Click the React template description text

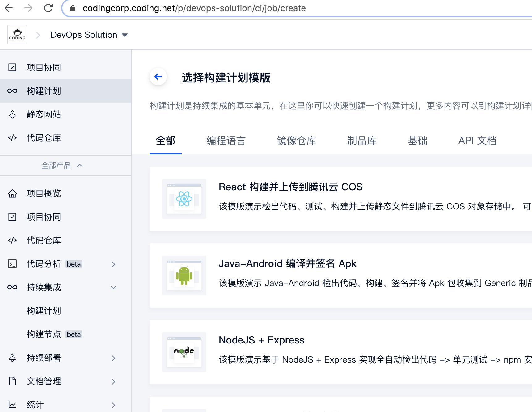[375, 206]
